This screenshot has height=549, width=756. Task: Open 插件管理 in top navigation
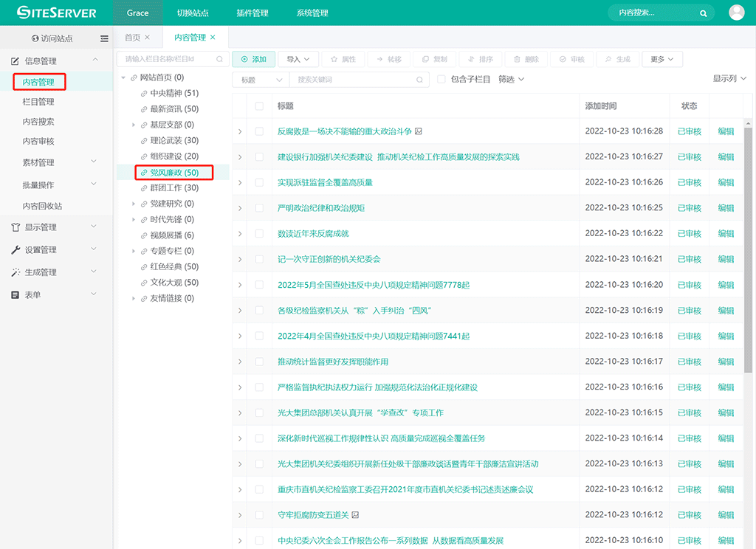click(252, 13)
